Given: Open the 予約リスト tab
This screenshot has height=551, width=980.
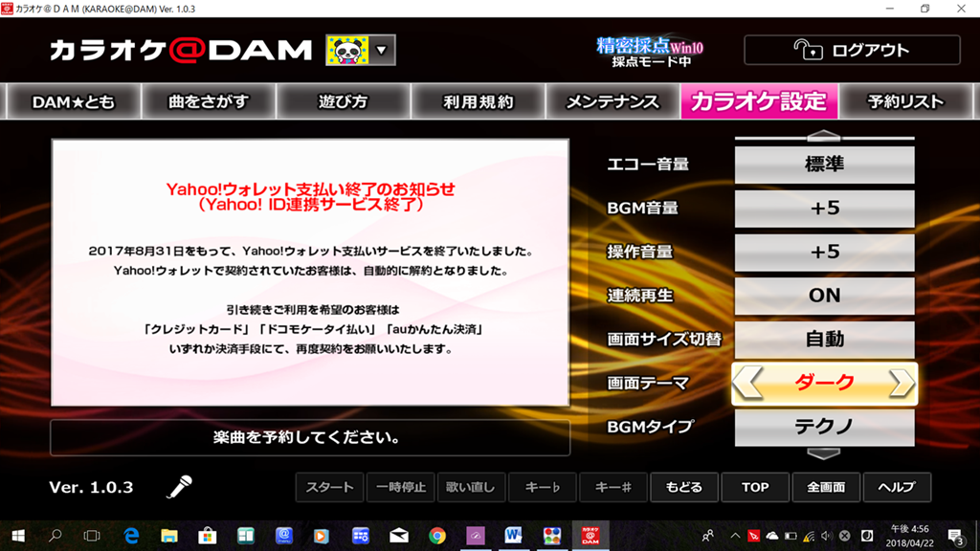Looking at the screenshot, I should (x=905, y=101).
